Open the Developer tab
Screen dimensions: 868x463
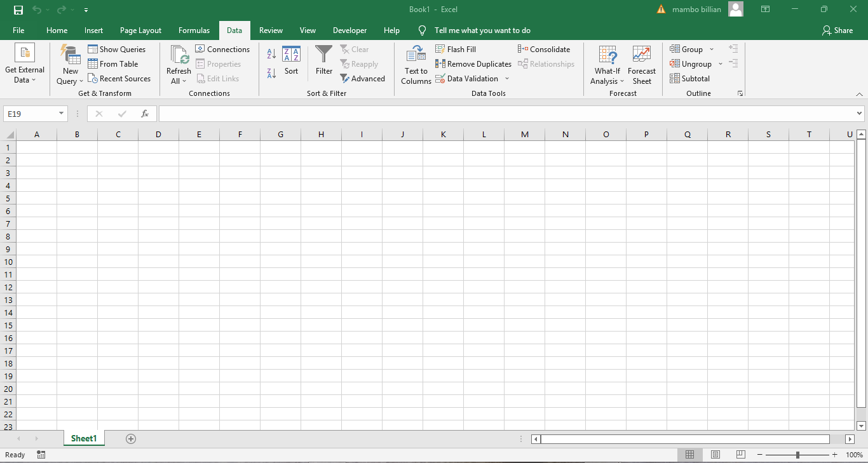click(x=349, y=30)
